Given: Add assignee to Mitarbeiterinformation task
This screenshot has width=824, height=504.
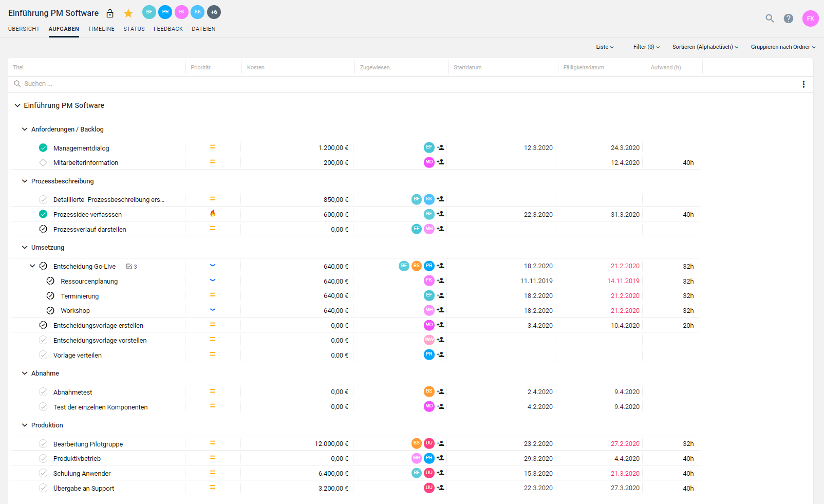Looking at the screenshot, I should [x=441, y=162].
